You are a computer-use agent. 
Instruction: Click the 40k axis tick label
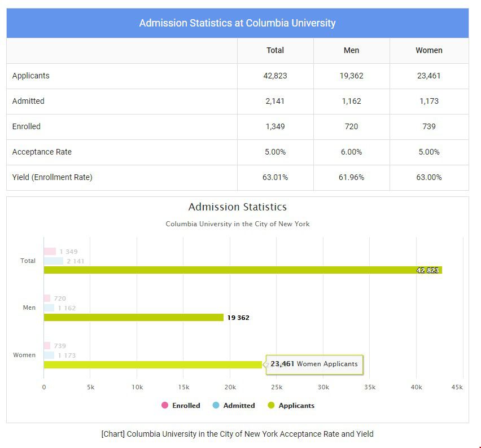point(416,387)
